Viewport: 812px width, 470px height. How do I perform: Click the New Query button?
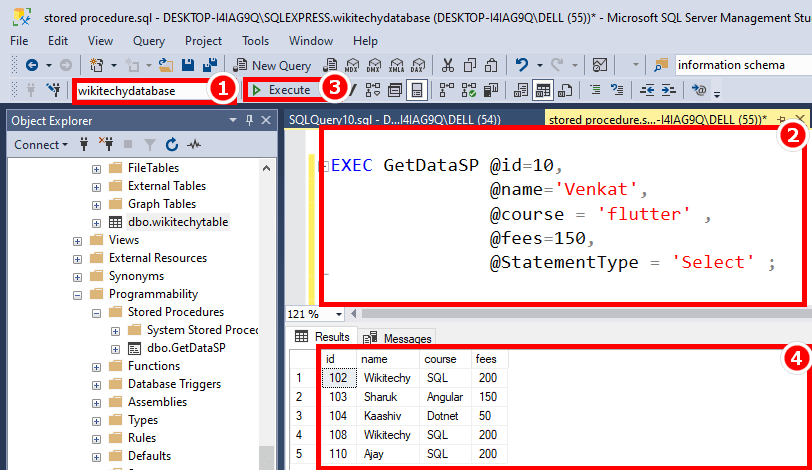tap(272, 65)
